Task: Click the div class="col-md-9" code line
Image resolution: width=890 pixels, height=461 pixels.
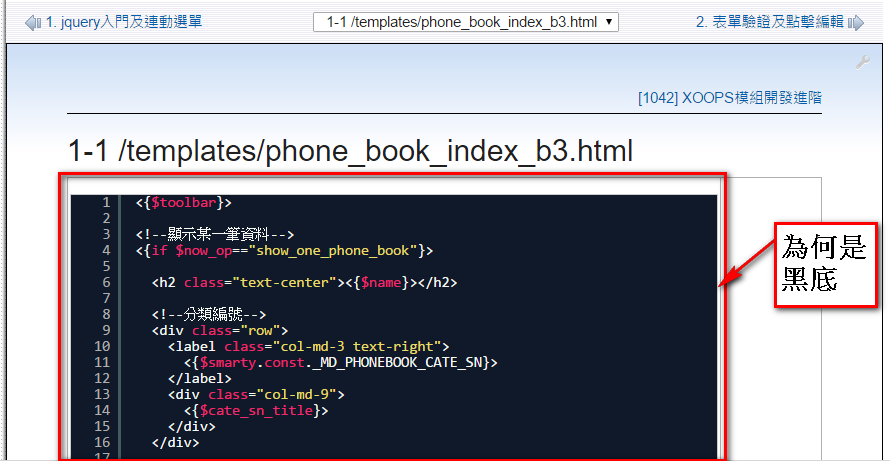Action: (x=256, y=394)
